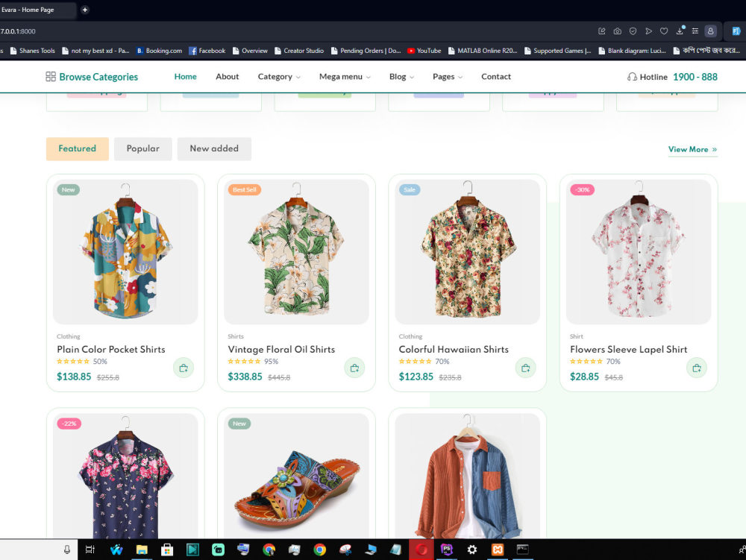746x560 pixels.
Task: Click the Flowers Sleeve Lapel Shirt image
Action: pyautogui.click(x=639, y=251)
